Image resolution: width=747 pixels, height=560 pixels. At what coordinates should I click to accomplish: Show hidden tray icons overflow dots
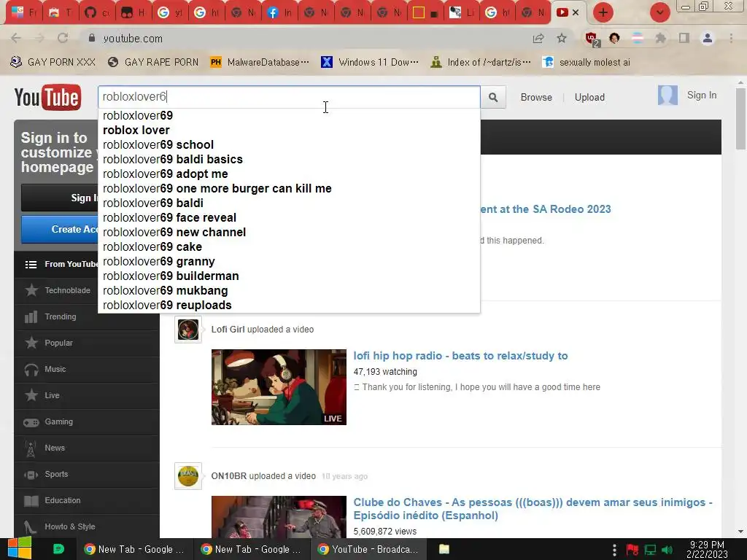(614, 550)
